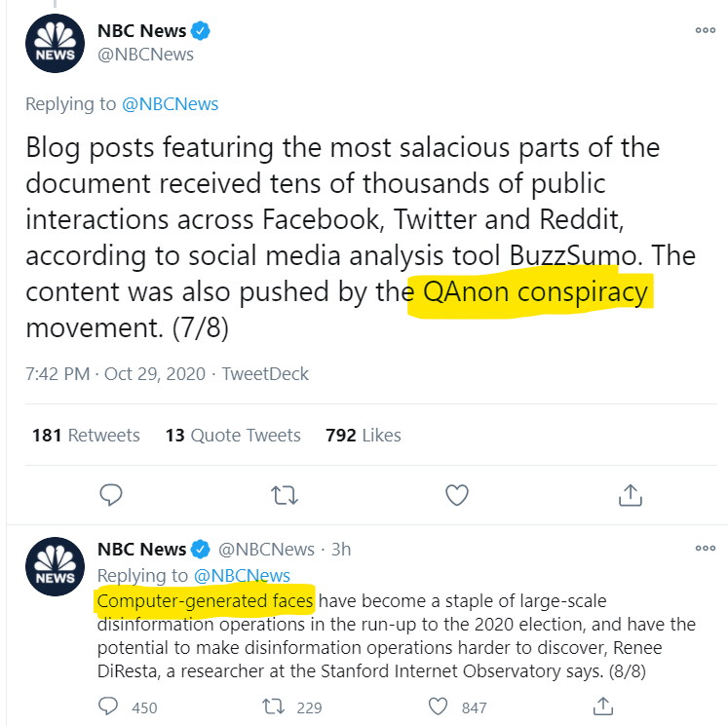Open more options on 8/8 reply
Image resolution: width=728 pixels, height=726 pixels.
point(705,548)
